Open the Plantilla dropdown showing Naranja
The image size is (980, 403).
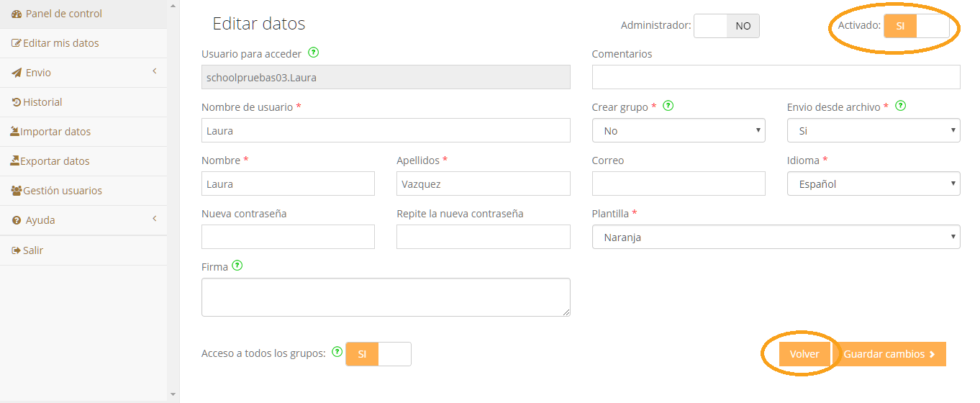tap(776, 237)
